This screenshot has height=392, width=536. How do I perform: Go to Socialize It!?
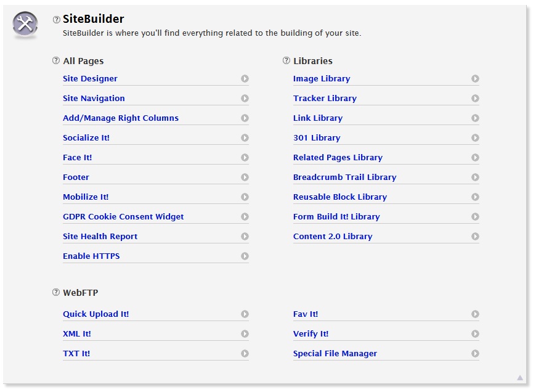[86, 138]
